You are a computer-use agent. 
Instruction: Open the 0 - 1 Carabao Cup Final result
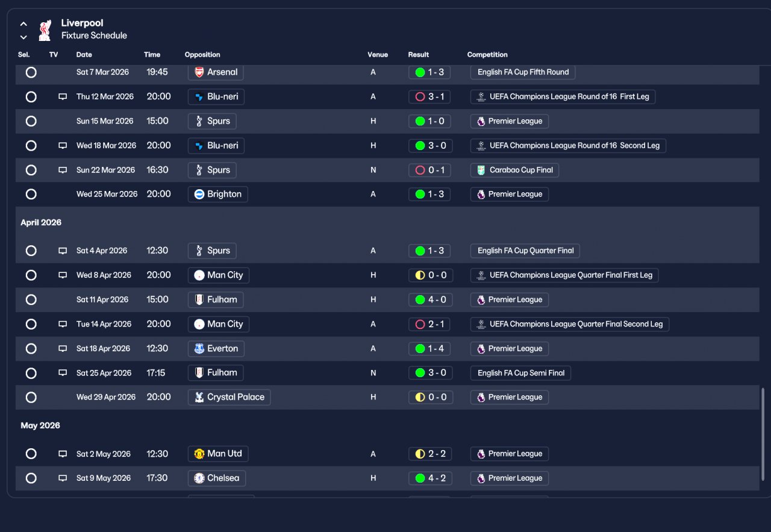tap(429, 170)
